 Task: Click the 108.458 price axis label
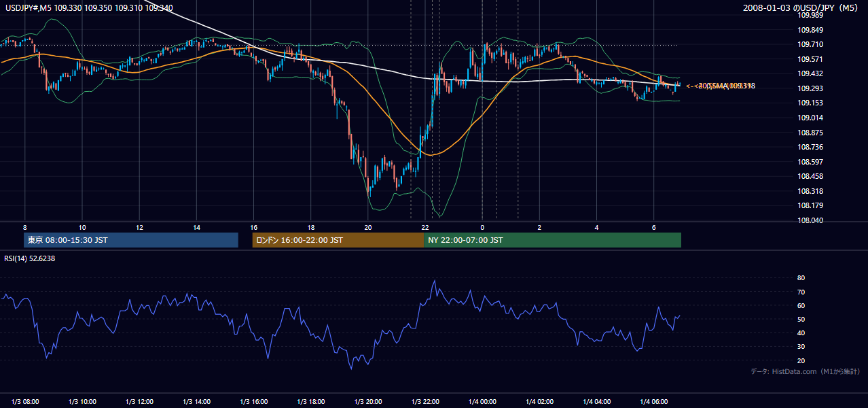[x=810, y=176]
